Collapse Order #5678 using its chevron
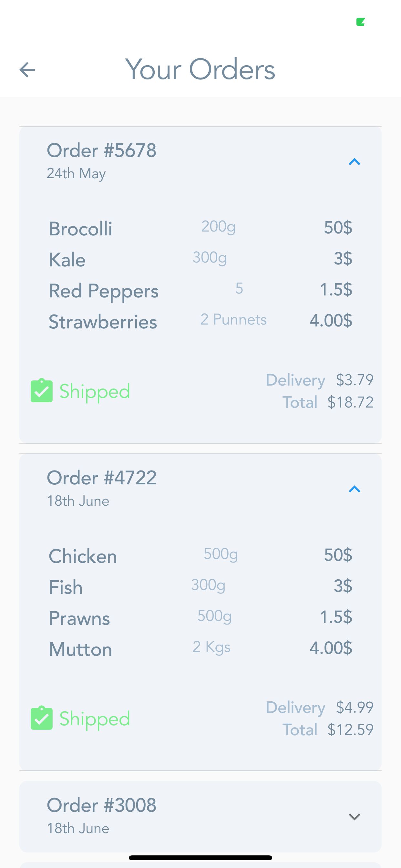401x868 pixels. point(354,162)
